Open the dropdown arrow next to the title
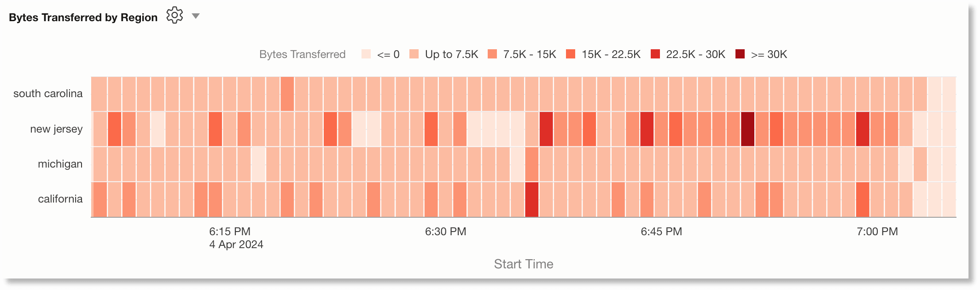 coord(196,16)
